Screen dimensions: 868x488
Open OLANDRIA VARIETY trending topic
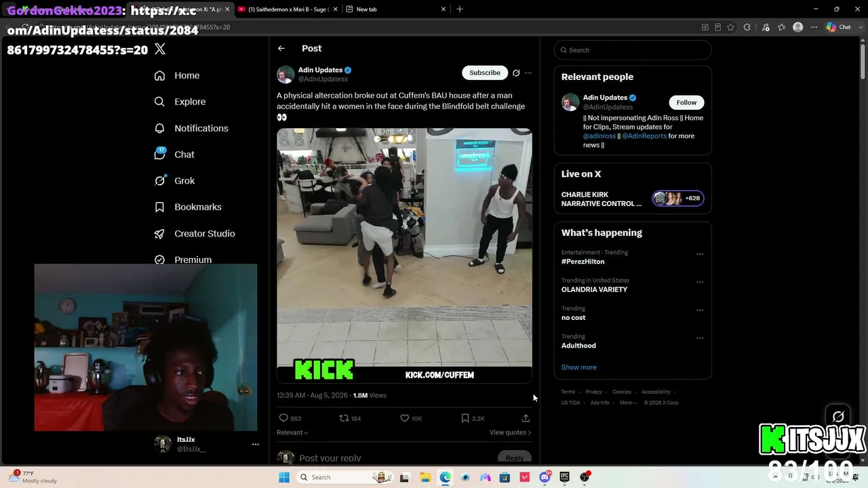click(x=594, y=289)
